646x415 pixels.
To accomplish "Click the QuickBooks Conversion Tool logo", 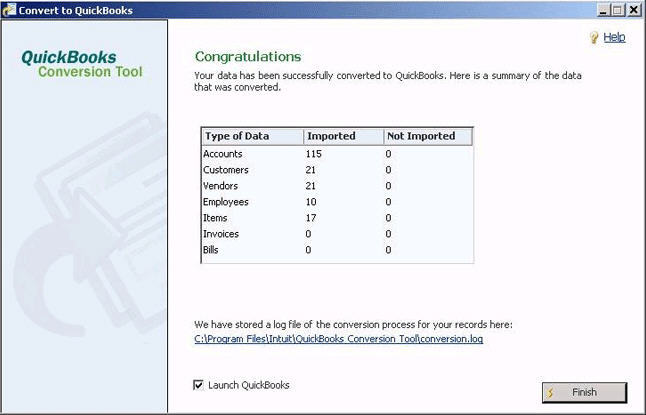I will pyautogui.click(x=82, y=64).
